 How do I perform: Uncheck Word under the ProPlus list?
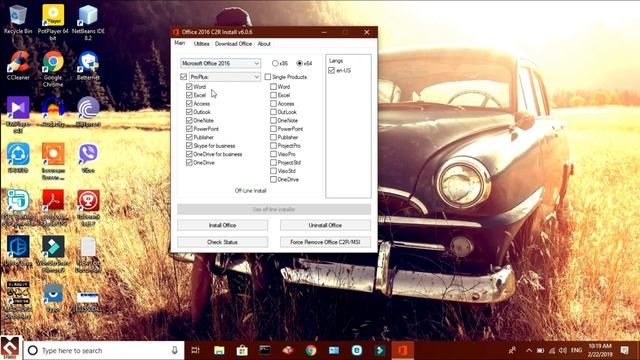[x=189, y=87]
